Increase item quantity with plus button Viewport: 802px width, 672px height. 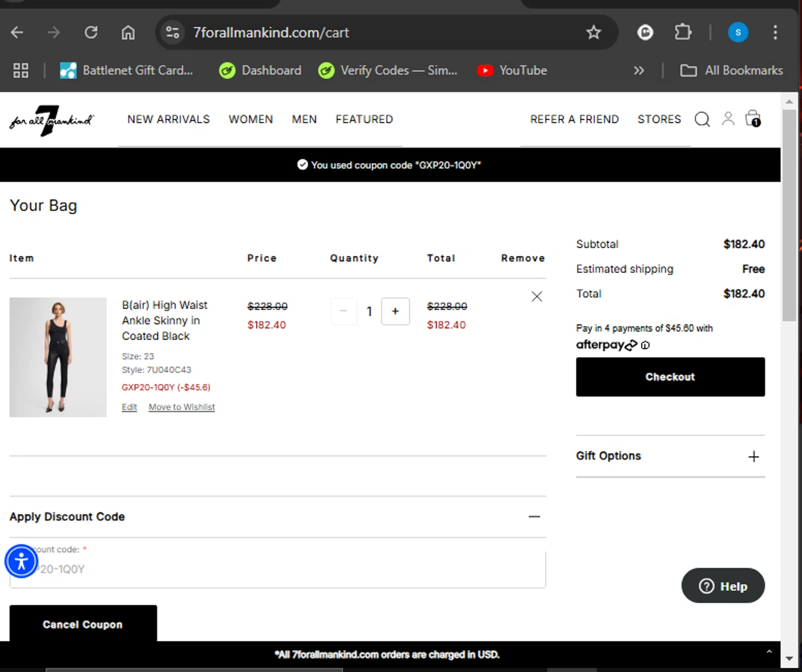pyautogui.click(x=395, y=311)
